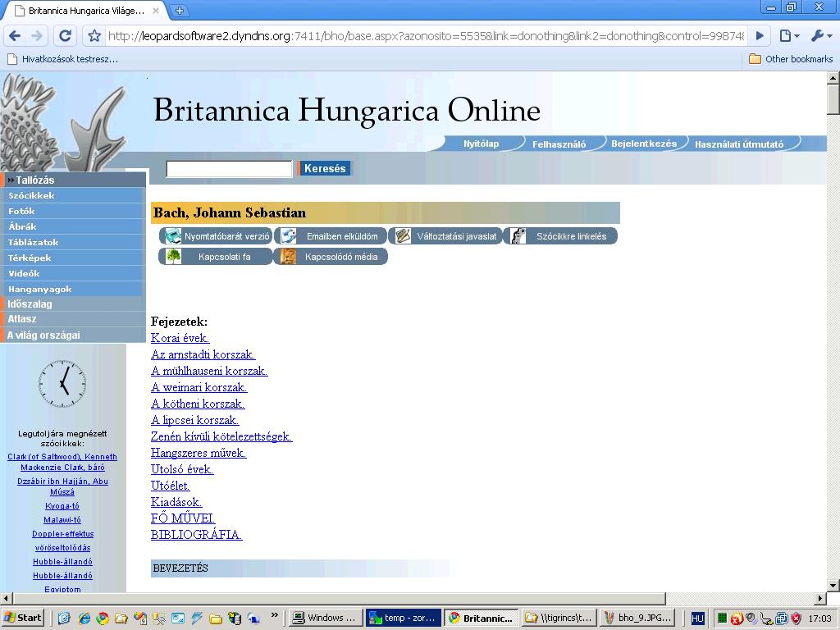Open A lipcsei korszak chapter
Viewport: 840px width, 630px height.
click(x=195, y=420)
